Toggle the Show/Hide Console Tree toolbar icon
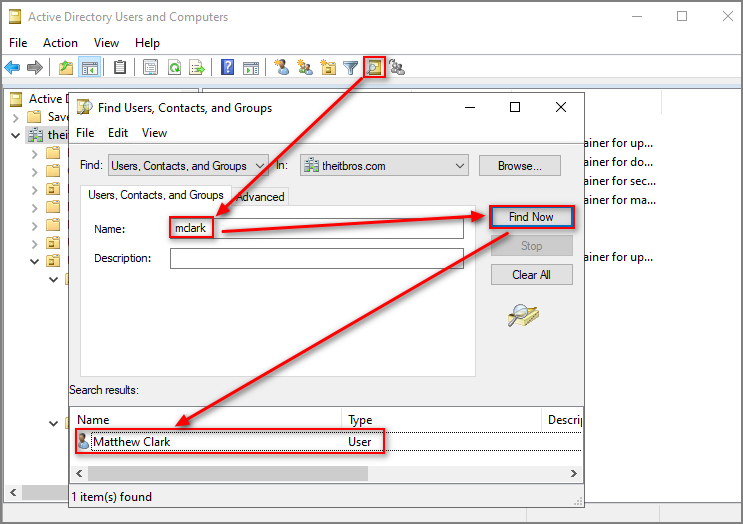The width and height of the screenshot is (743, 524). coord(90,68)
